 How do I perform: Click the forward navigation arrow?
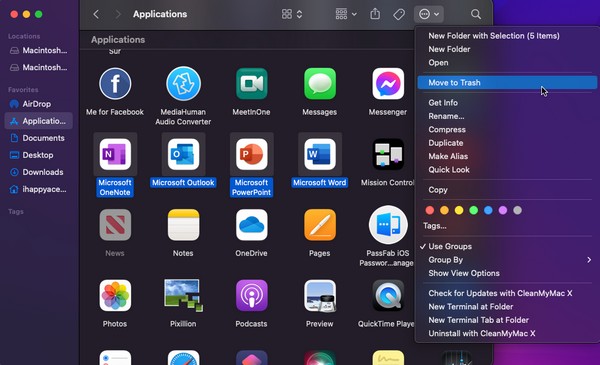click(118, 14)
